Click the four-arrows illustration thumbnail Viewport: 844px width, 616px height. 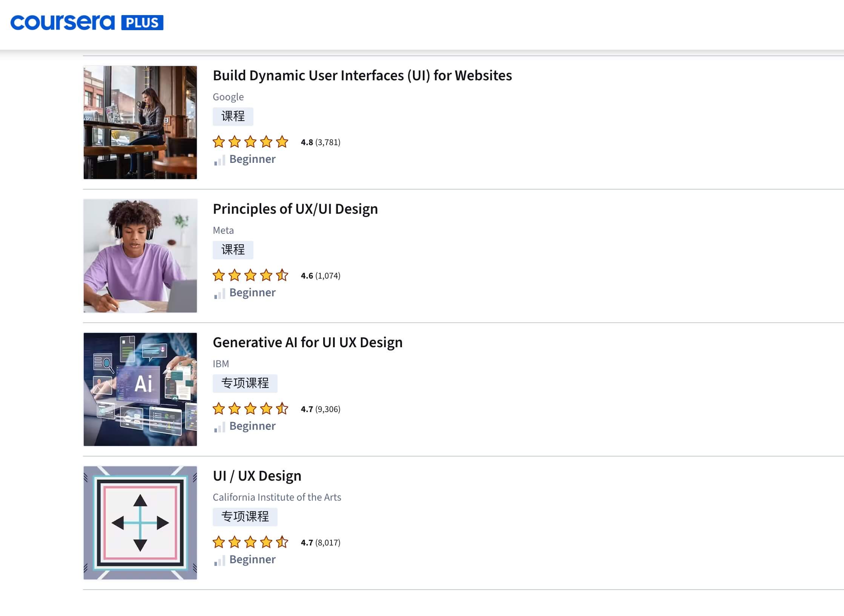[x=140, y=523]
